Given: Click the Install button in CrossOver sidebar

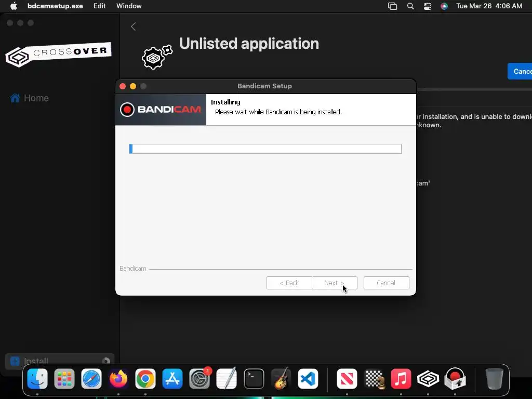Looking at the screenshot, I should coord(60,361).
